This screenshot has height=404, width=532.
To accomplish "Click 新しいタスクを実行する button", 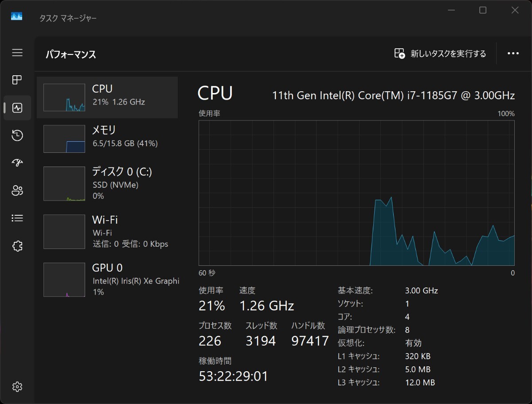I will [x=440, y=54].
